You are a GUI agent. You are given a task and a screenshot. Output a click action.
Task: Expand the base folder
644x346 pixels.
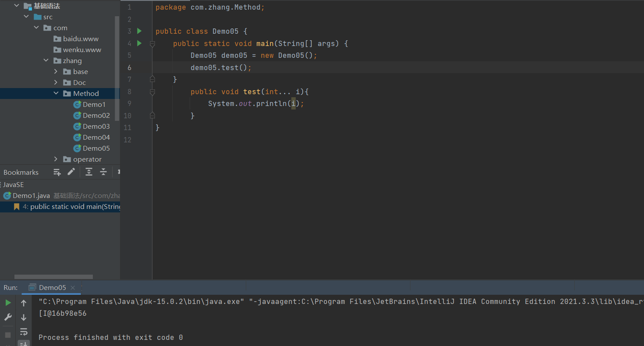coord(55,71)
